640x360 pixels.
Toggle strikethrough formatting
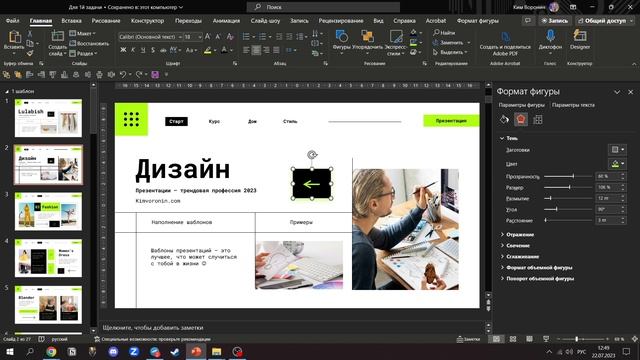pos(163,50)
